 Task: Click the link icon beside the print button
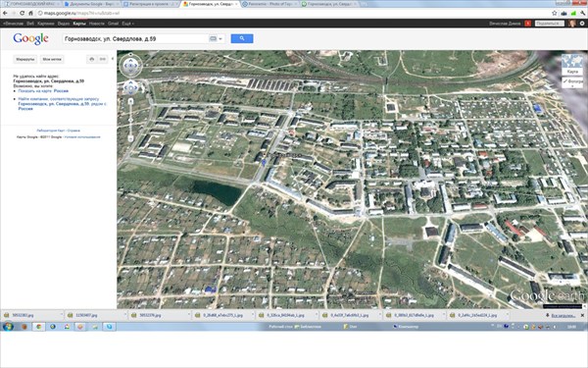102,59
